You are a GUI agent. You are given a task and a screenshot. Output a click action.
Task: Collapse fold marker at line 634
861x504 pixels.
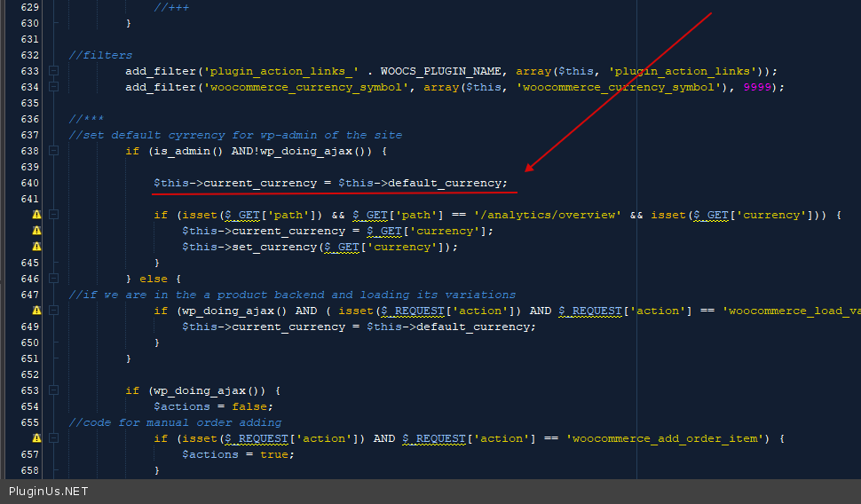coord(54,87)
